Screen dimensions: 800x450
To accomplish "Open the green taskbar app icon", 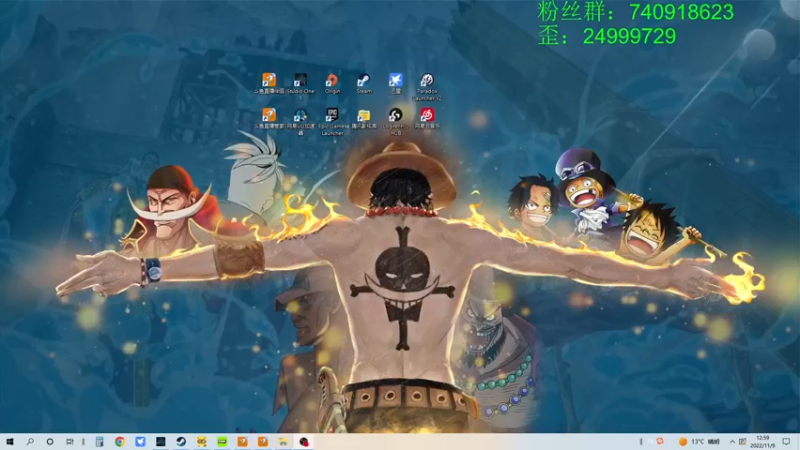I will 222,442.
